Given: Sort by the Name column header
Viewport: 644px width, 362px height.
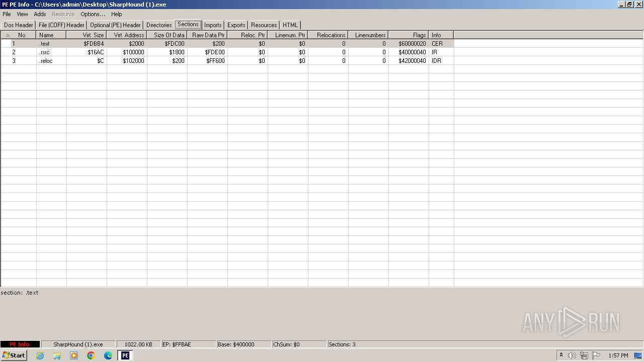Looking at the screenshot, I should 51,35.
